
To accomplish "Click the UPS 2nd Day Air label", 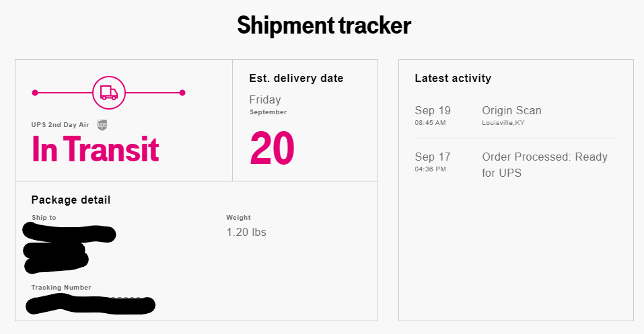I will pos(61,125).
